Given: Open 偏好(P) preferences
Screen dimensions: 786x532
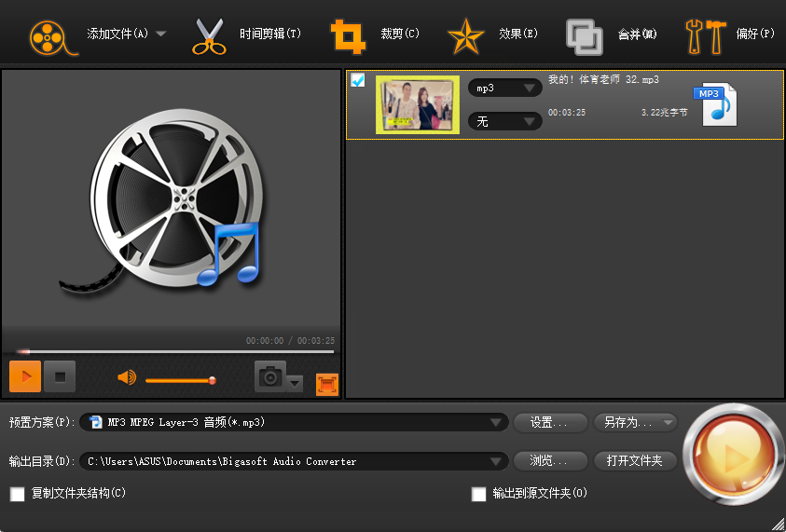Looking at the screenshot, I should pyautogui.click(x=755, y=34).
